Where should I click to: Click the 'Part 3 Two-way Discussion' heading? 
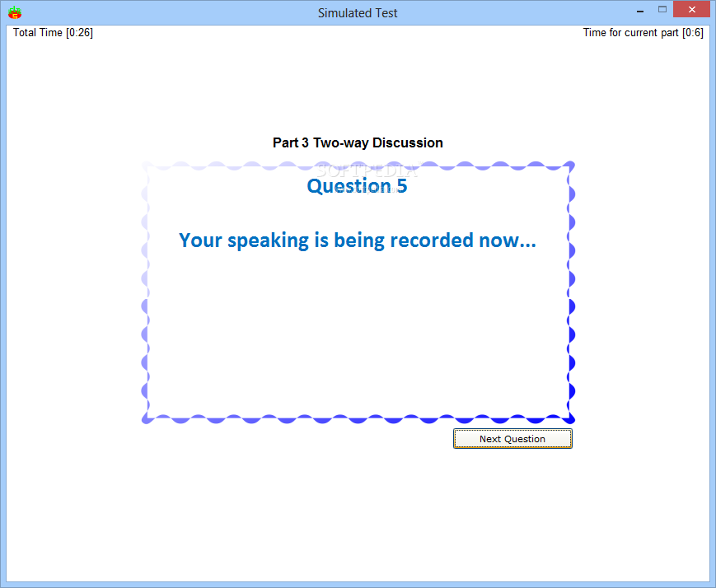click(x=358, y=143)
